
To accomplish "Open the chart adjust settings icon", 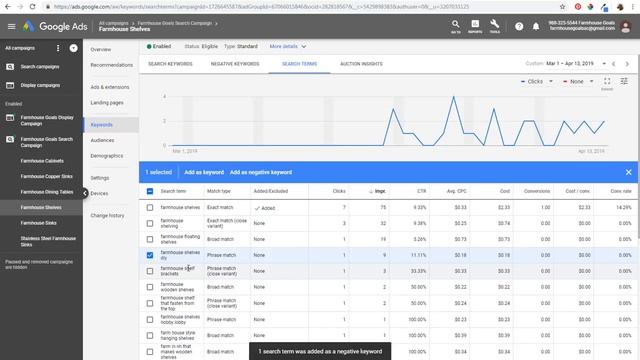I will click(x=624, y=81).
